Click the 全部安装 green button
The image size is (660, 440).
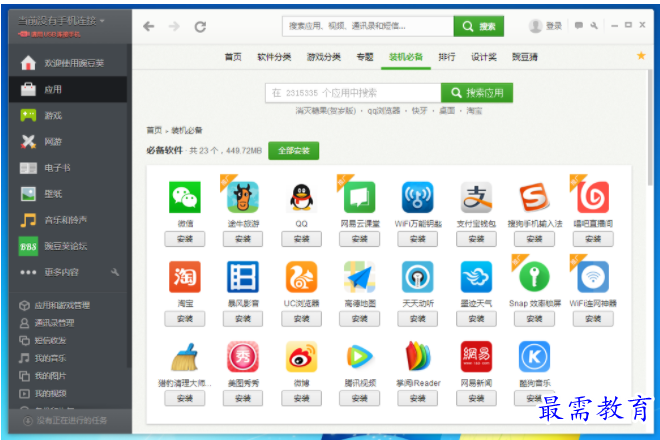[x=293, y=151]
